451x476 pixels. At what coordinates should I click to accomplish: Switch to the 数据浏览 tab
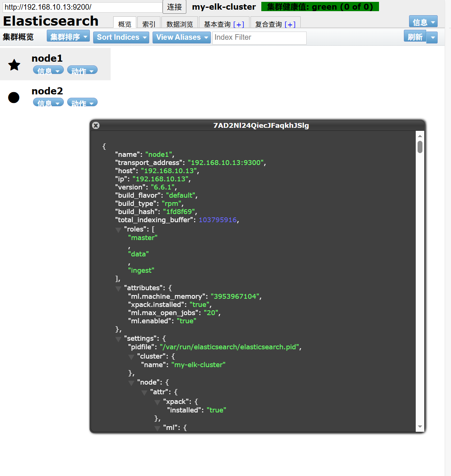pos(180,23)
